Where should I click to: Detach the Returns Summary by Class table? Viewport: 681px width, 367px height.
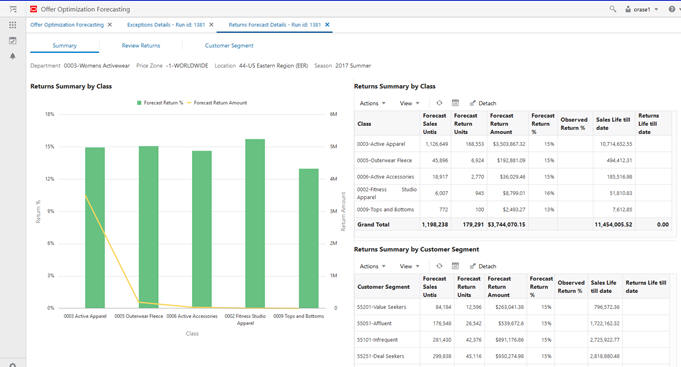coord(483,103)
